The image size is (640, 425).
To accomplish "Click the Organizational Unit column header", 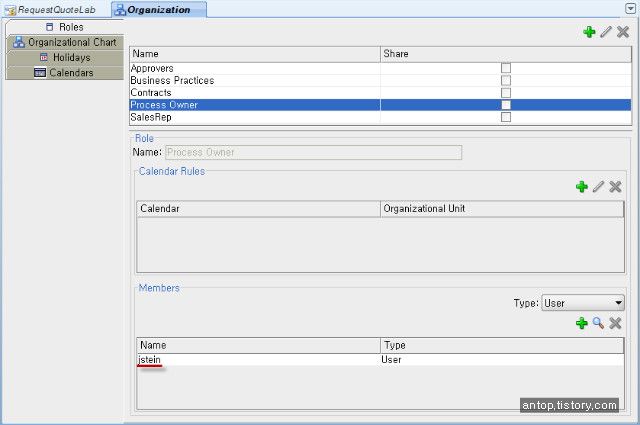I will pos(502,209).
